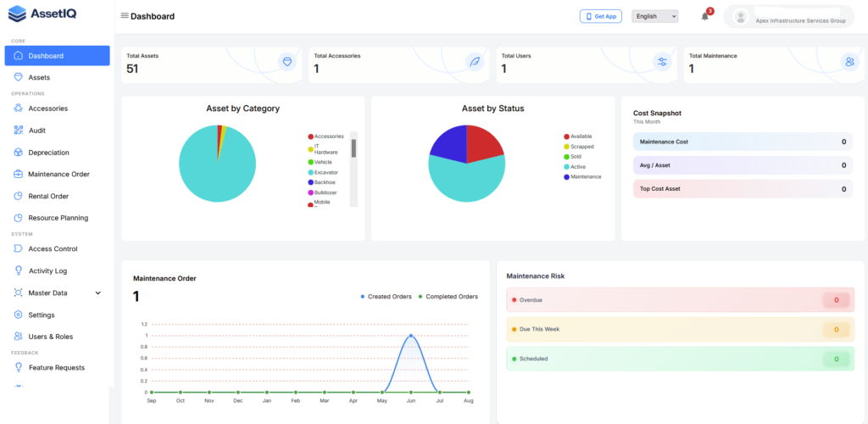868x424 pixels.
Task: Click the Maintenance Order briefcase icon
Action: pos(19,174)
